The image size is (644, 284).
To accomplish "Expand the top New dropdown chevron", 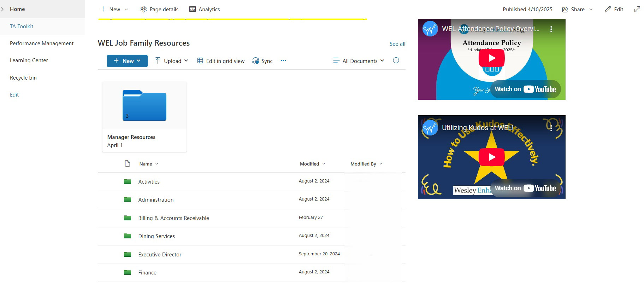I will [126, 10].
